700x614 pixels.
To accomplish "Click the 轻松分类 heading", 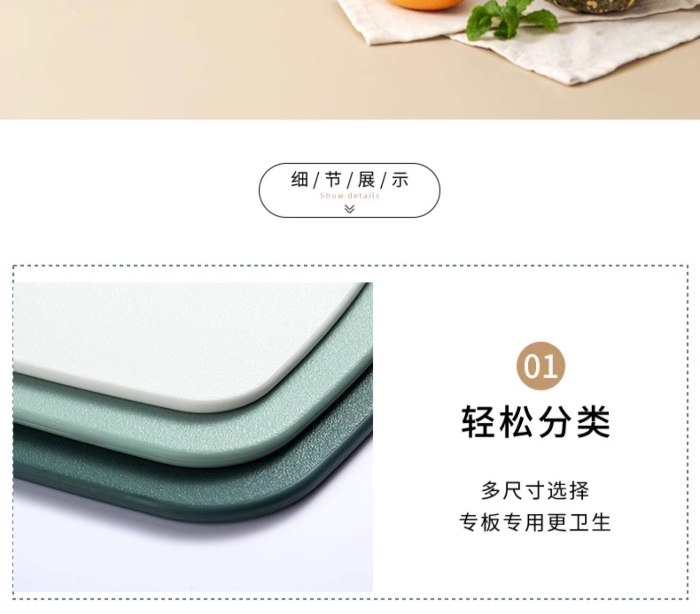I will (536, 422).
